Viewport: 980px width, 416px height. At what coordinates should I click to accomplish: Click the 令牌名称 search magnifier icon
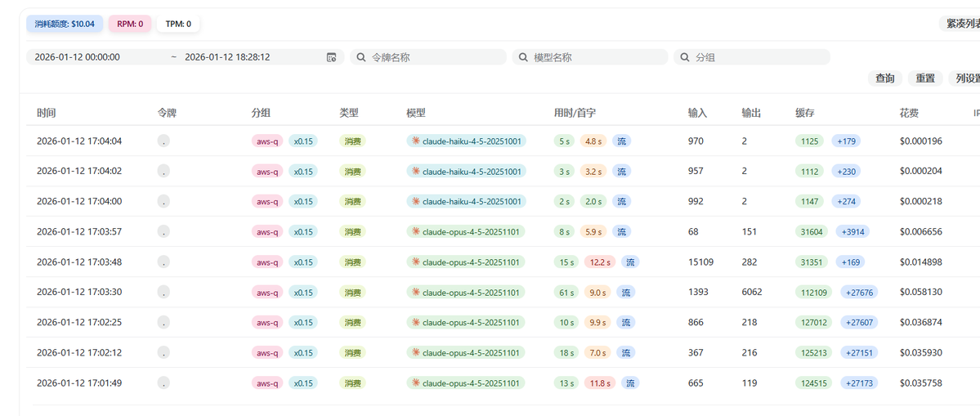360,57
